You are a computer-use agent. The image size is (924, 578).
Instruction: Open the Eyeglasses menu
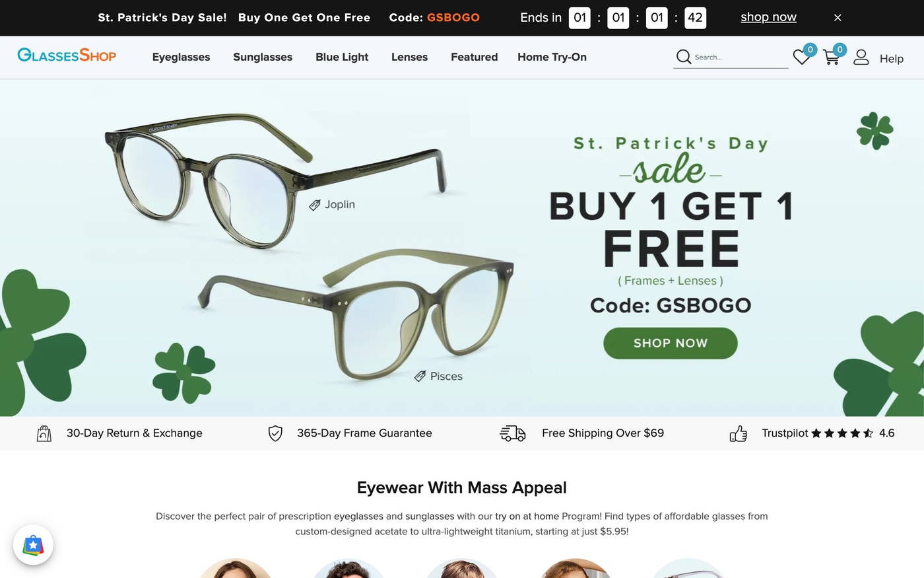[x=181, y=57]
